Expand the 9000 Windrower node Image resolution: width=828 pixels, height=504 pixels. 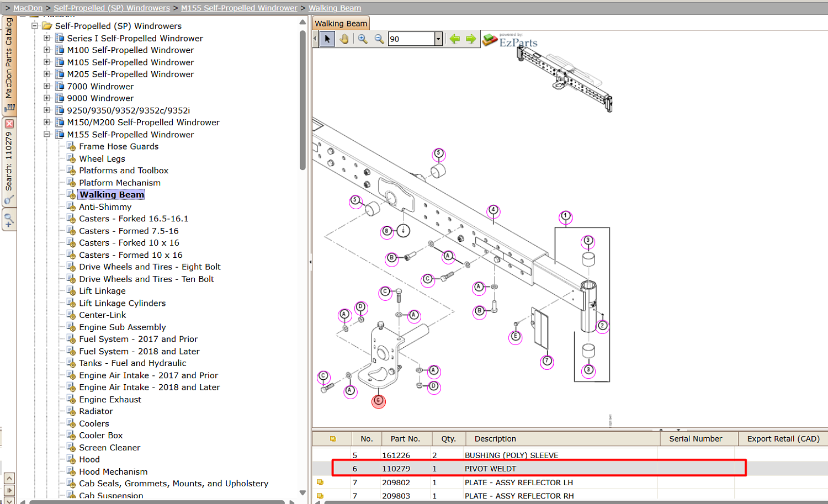[47, 98]
